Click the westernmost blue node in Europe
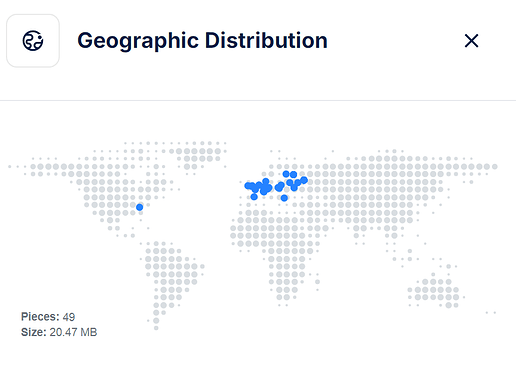516x375 pixels. click(x=248, y=186)
